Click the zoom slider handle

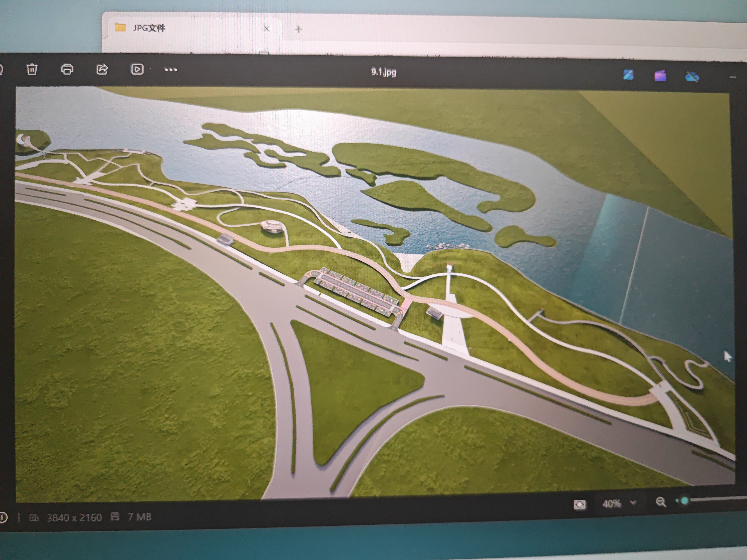point(684,501)
